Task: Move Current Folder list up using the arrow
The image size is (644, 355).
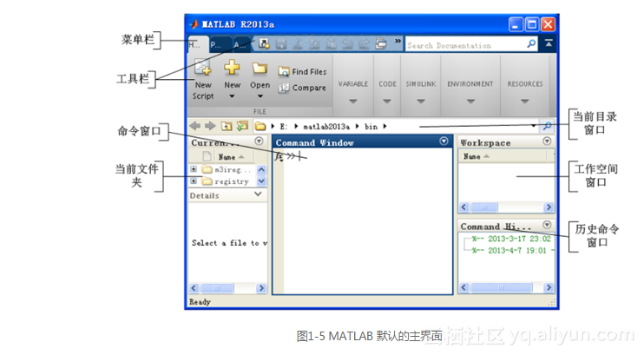Action: (261, 169)
